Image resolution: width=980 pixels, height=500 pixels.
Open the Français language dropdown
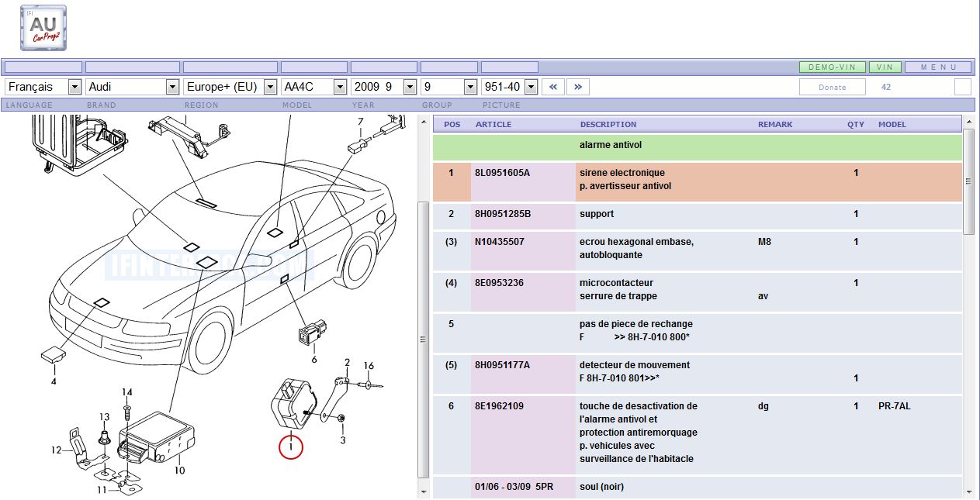point(74,87)
